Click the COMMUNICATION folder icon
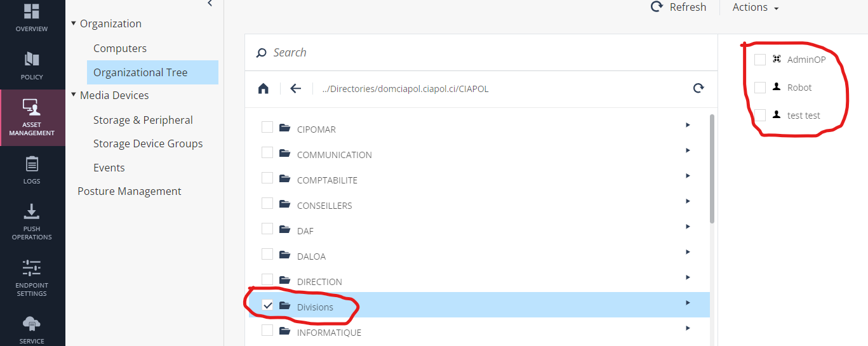This screenshot has width=868, height=346. [285, 154]
